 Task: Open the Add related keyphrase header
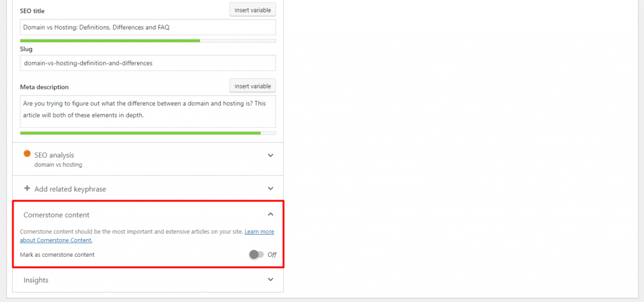click(x=148, y=189)
